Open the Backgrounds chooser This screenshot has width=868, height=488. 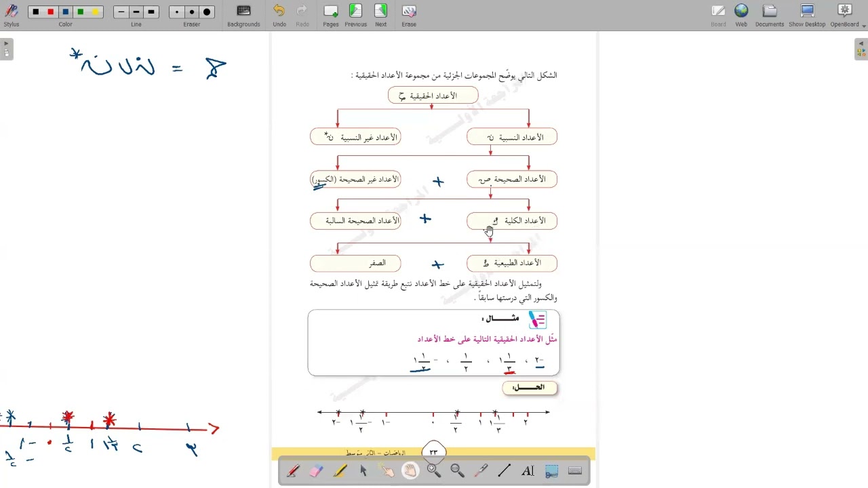(243, 15)
